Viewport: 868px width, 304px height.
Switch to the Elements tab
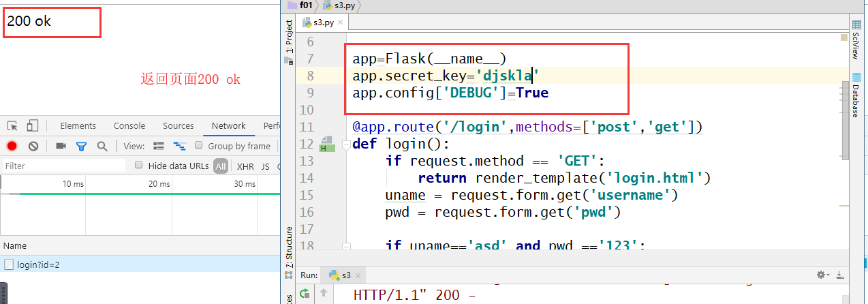pyautogui.click(x=78, y=126)
